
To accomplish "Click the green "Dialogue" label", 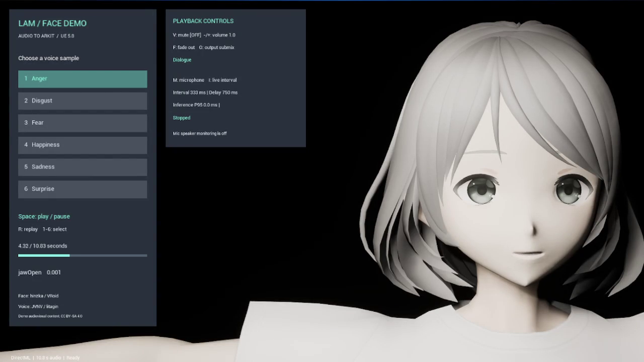I will pyautogui.click(x=182, y=60).
